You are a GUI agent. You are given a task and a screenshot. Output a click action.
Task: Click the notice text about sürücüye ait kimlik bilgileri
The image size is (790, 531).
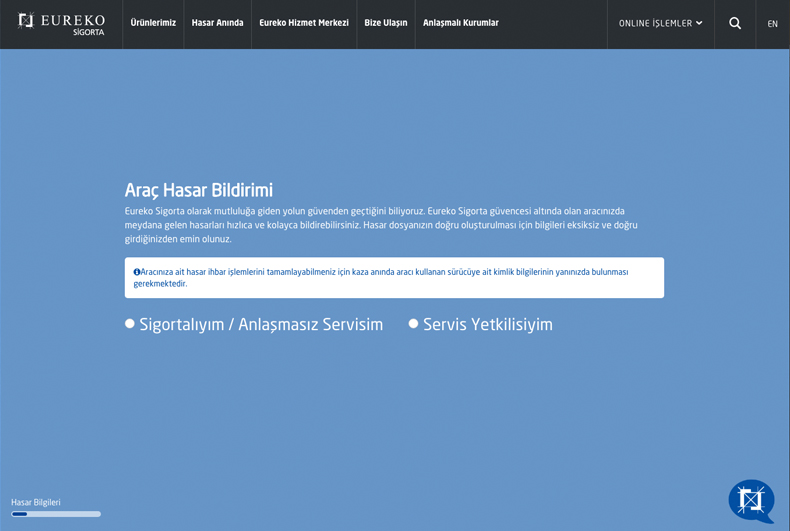[x=381, y=278]
